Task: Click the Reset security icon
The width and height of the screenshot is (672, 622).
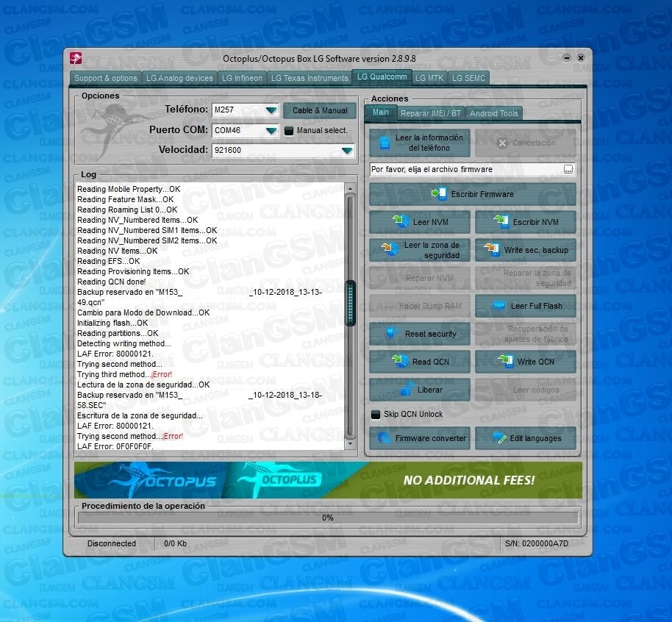Action: point(390,333)
